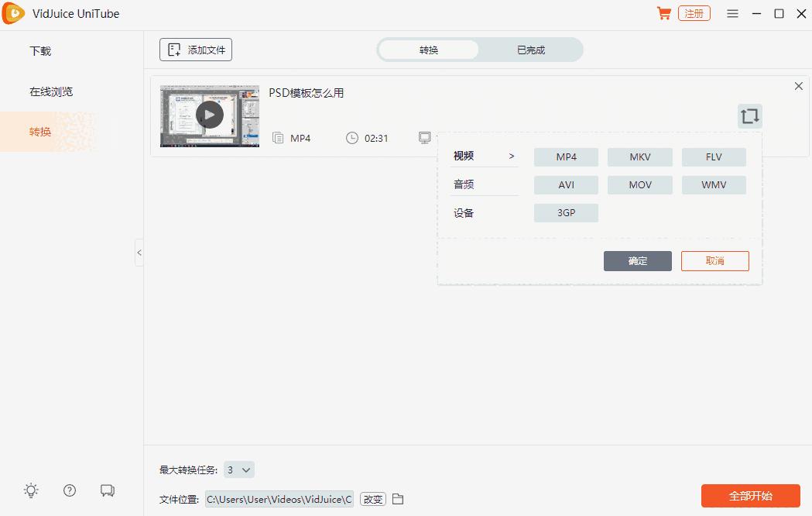Open the shopping cart icon
812x516 pixels.
click(663, 13)
